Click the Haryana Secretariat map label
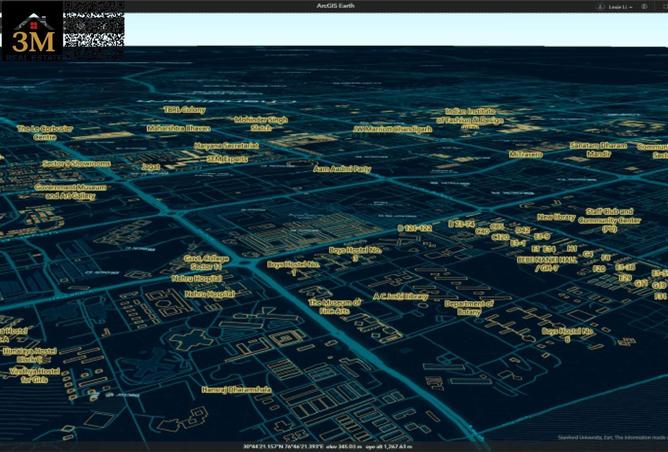Screen dimensions: 668x452 point(227,145)
